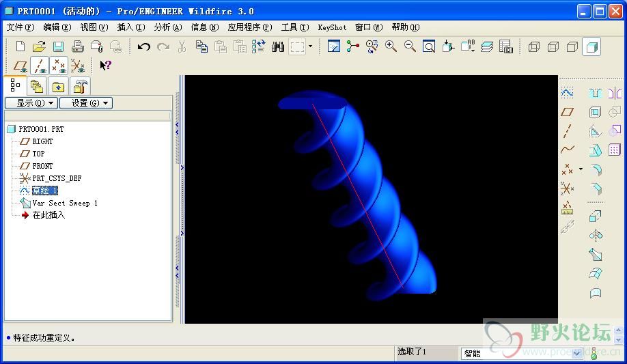Click the Zoom Out magnifier icon

pyautogui.click(x=410, y=47)
